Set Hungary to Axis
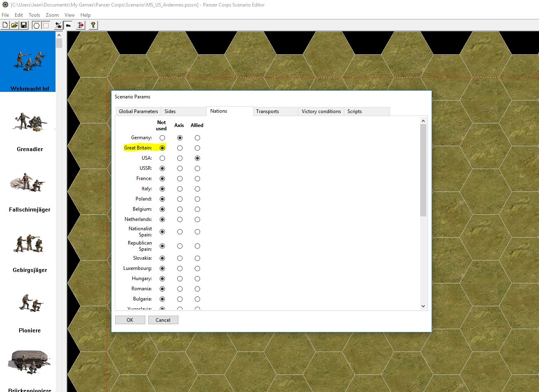Image resolution: width=539 pixels, height=392 pixels. (x=180, y=279)
